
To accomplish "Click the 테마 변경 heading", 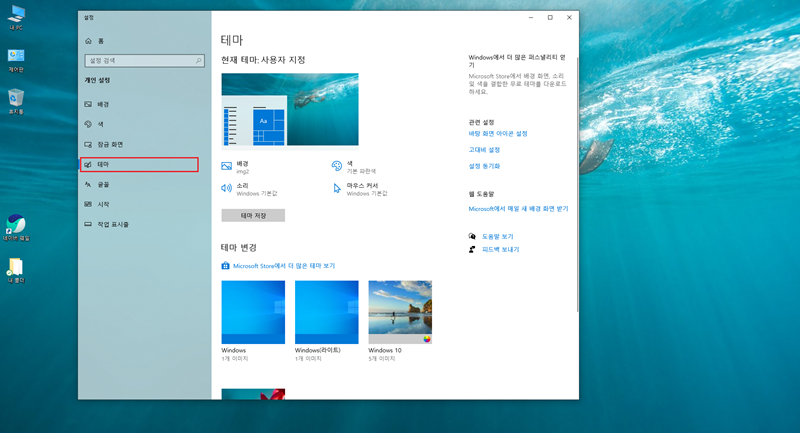I will coord(239,247).
